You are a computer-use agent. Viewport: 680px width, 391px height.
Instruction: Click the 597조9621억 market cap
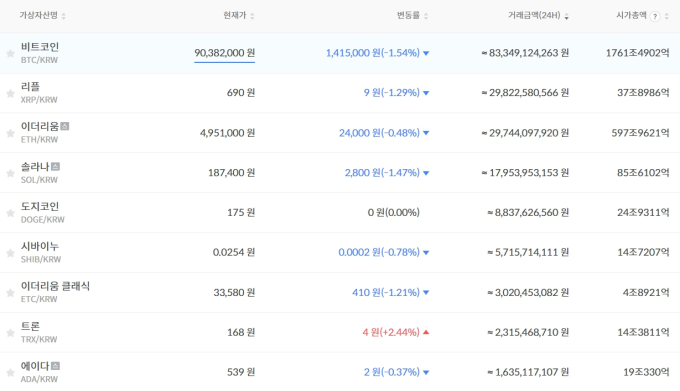click(x=641, y=133)
